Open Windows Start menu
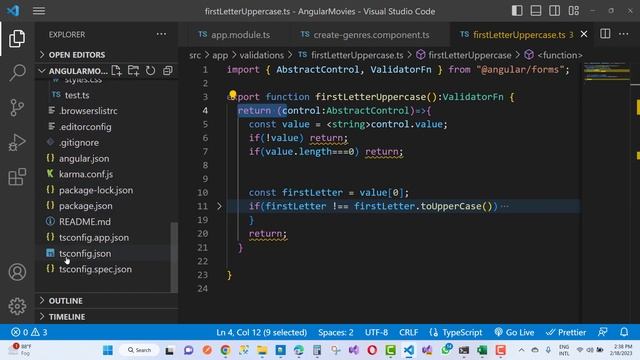Image resolution: width=640 pixels, height=360 pixels. [108, 350]
